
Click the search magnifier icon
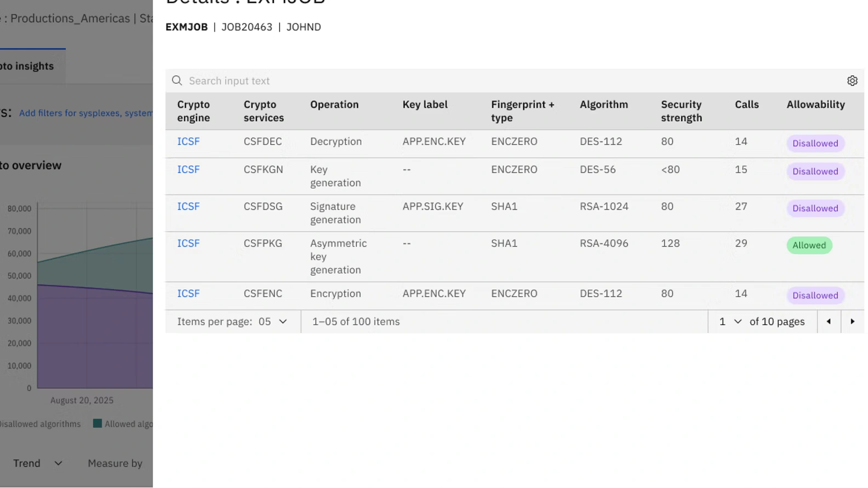[x=177, y=81]
